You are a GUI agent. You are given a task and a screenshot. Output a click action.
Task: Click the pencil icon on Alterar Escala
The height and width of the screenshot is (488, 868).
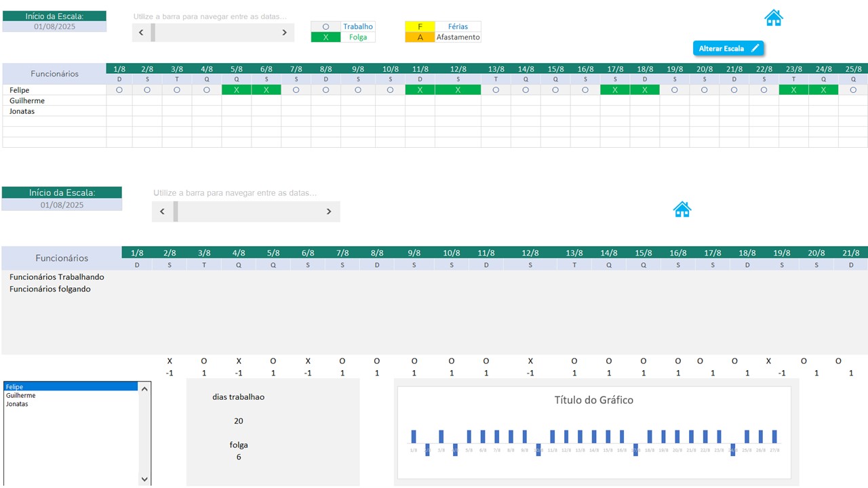[755, 48]
